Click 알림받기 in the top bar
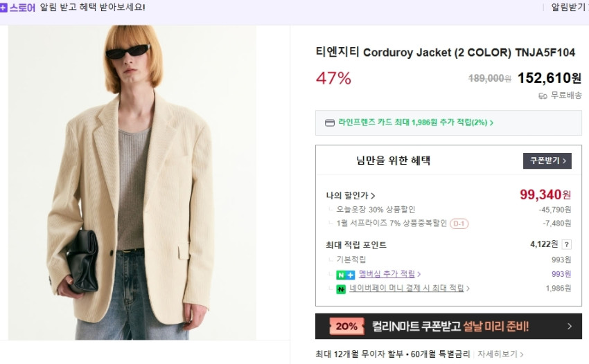 pyautogui.click(x=569, y=7)
